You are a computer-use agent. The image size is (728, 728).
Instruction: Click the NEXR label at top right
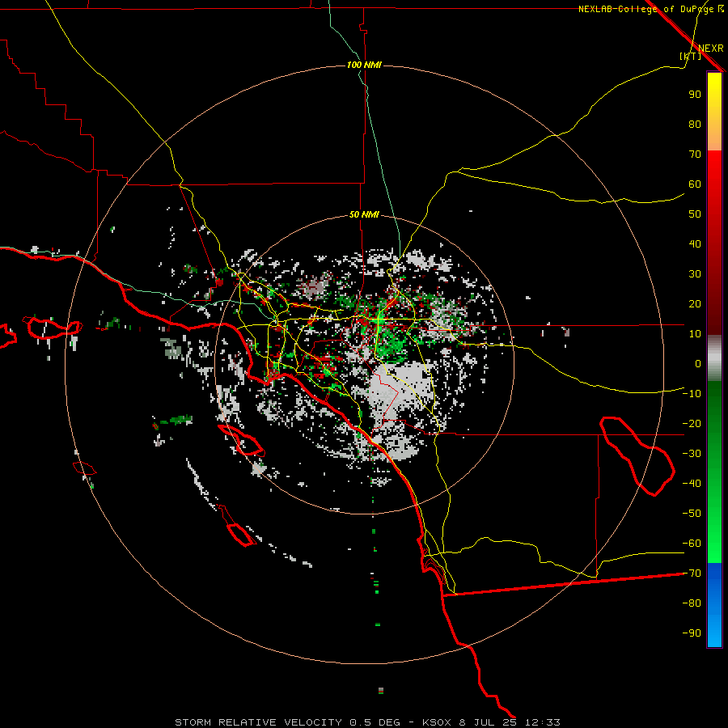click(711, 48)
